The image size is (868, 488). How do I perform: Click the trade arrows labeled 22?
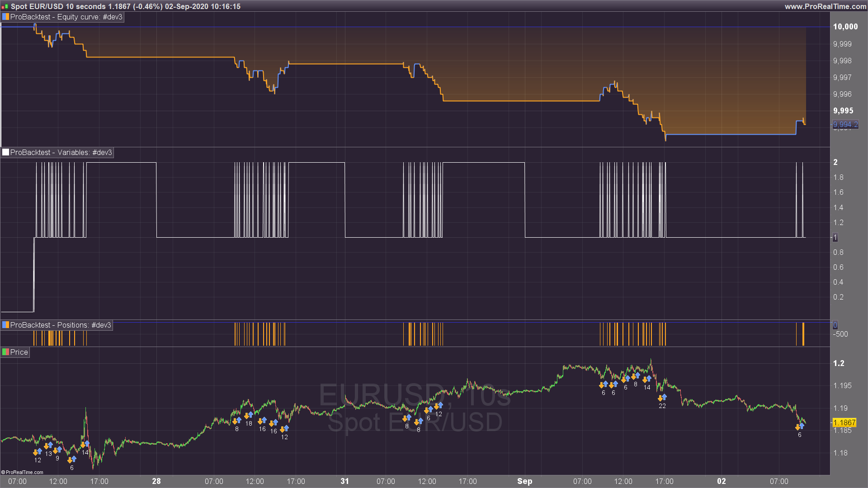click(662, 398)
